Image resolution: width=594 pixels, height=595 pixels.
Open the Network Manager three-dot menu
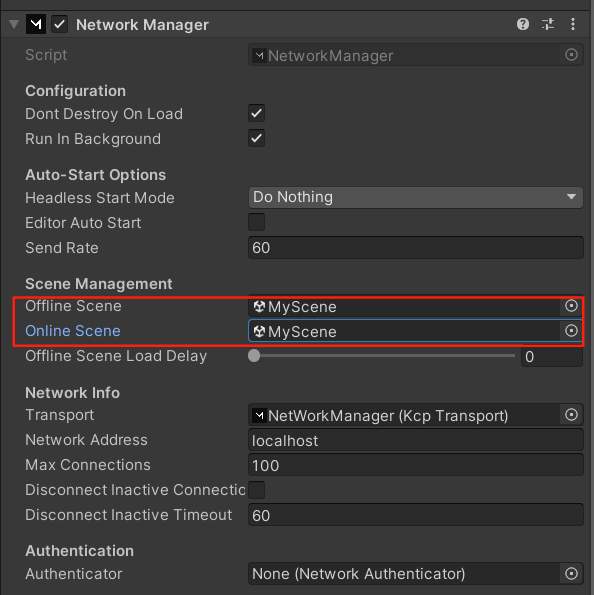(x=573, y=25)
